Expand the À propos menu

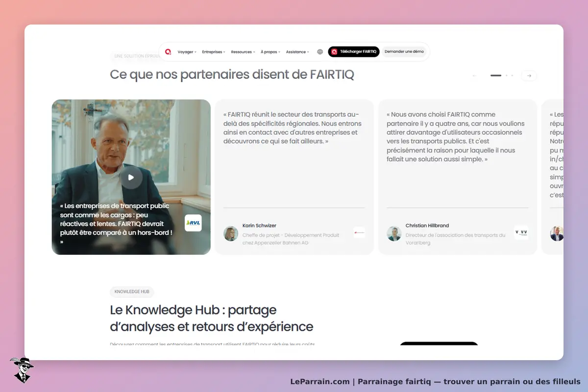(270, 51)
